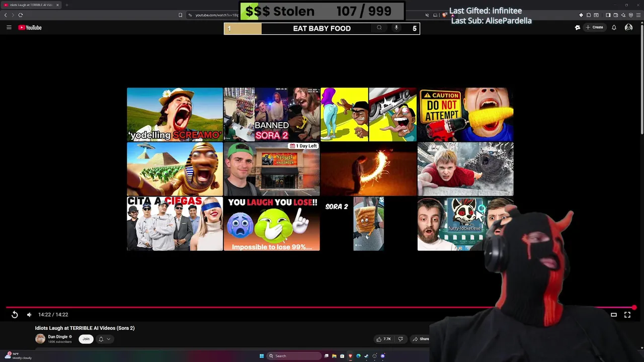Share this video

pos(421,339)
